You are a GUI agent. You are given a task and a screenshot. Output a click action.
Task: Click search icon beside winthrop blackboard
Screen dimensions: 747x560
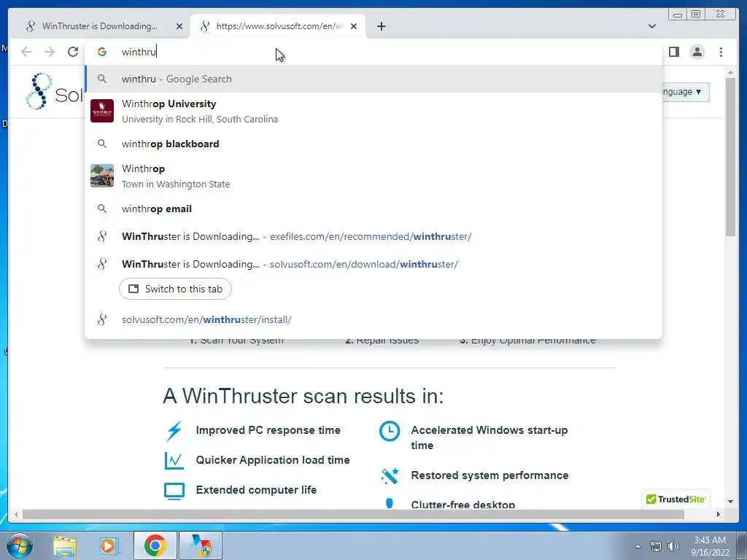pos(102,144)
